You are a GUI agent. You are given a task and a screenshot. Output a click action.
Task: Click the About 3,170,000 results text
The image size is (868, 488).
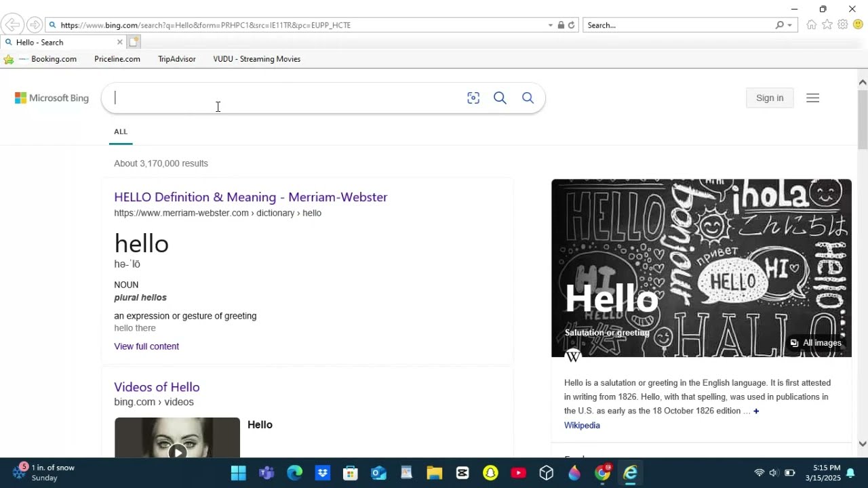[161, 163]
